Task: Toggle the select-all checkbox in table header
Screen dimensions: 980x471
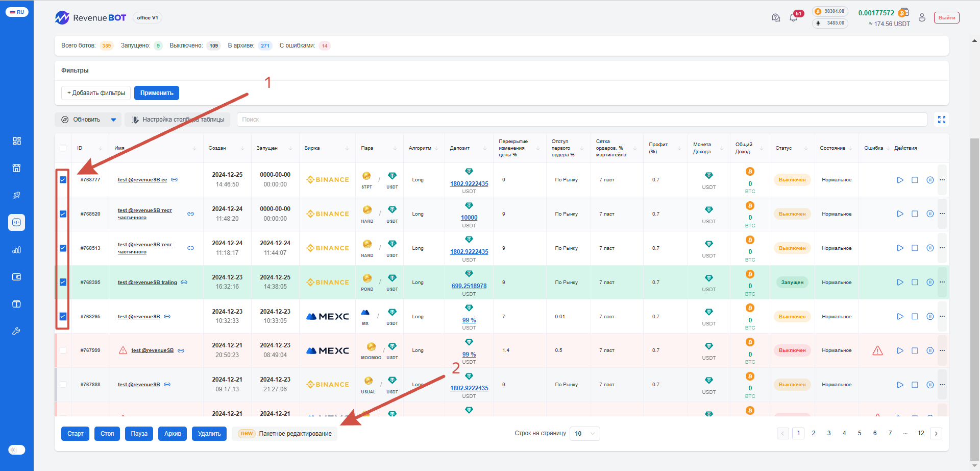Action: 63,148
